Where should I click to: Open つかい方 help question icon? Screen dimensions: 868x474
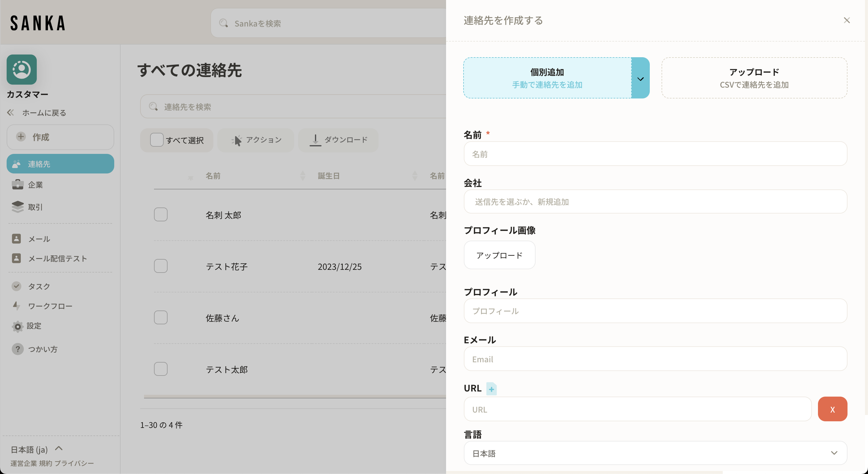pyautogui.click(x=17, y=349)
